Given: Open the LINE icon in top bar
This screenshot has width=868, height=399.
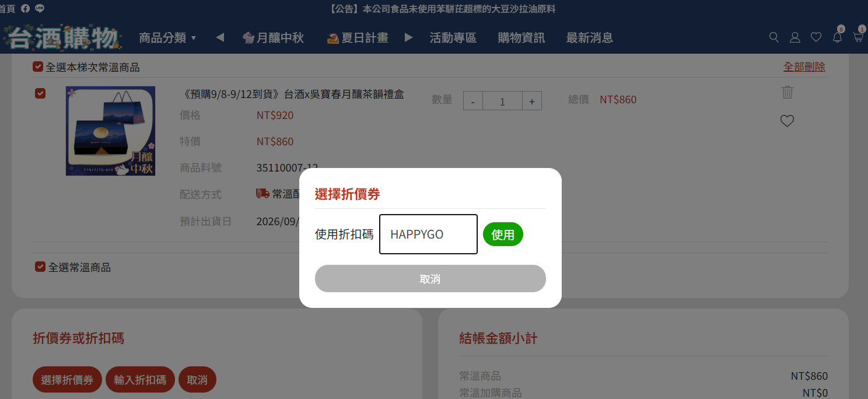Looking at the screenshot, I should click(x=40, y=8).
